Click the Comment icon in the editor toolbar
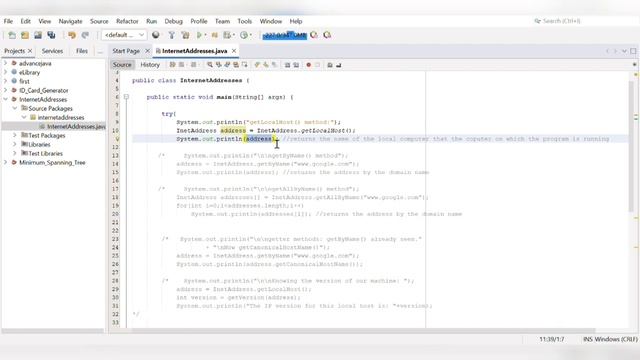Viewport: 640px width, 360px height. coord(330,64)
